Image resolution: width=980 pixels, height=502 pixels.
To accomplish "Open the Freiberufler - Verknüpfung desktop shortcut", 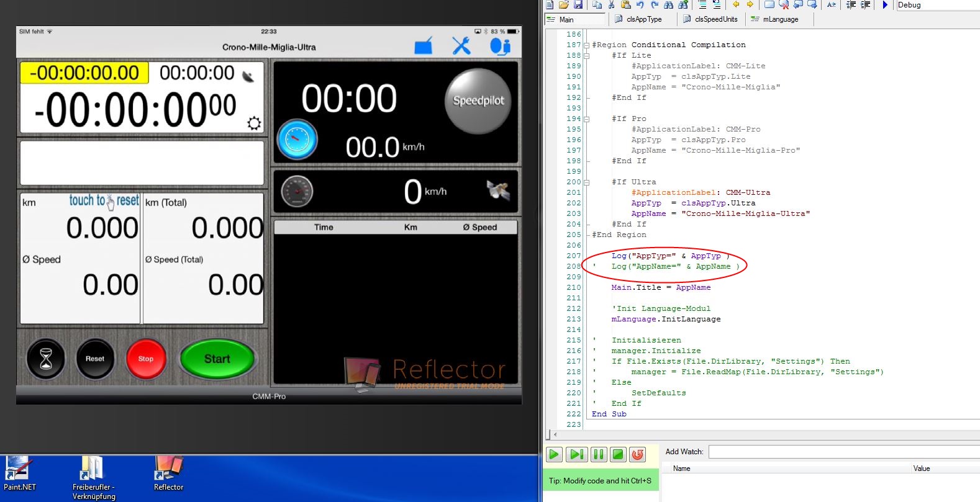I will (94, 478).
